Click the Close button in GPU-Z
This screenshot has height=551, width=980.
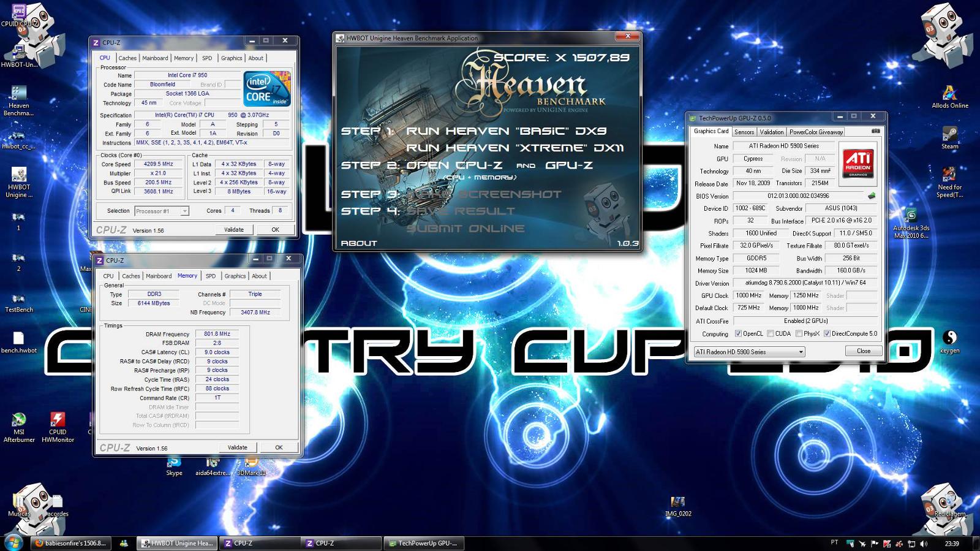(x=864, y=351)
